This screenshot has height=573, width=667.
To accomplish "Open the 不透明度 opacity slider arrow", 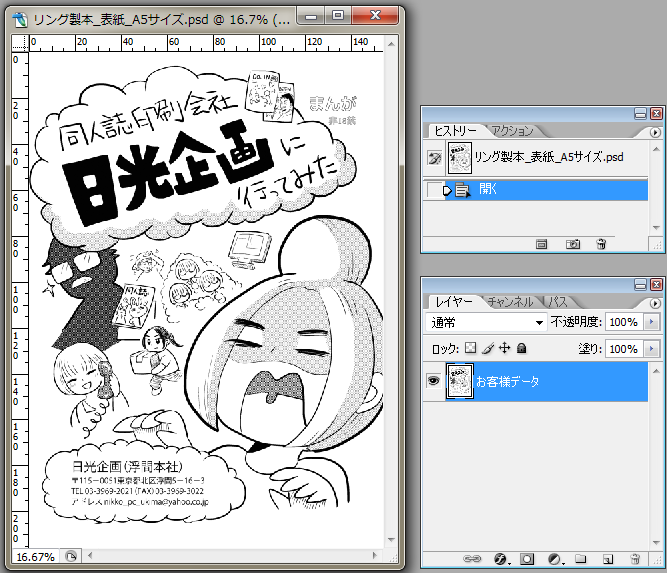I will click(651, 322).
